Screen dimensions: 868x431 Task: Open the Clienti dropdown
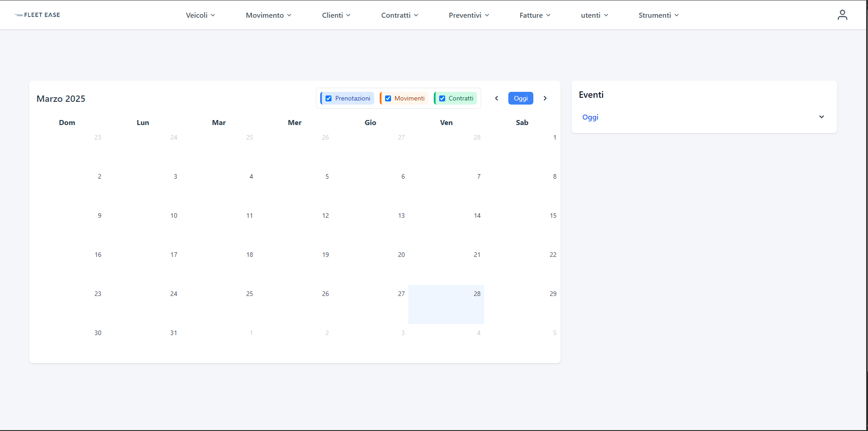336,15
